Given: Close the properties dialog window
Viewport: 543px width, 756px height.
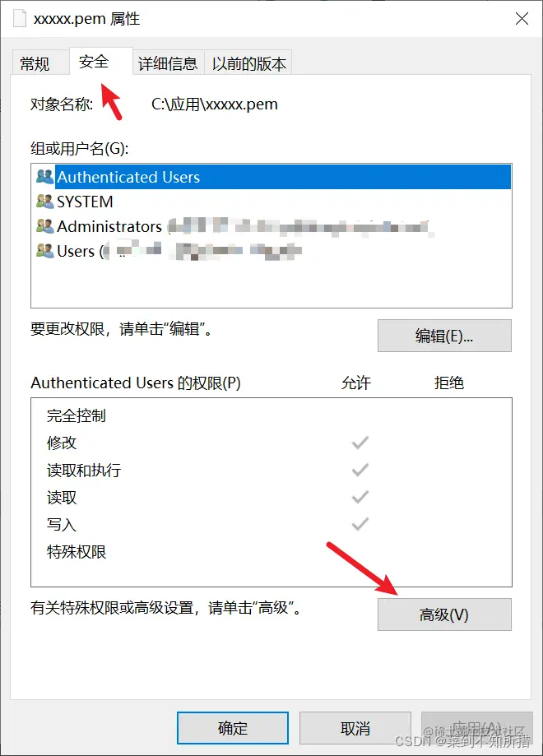Looking at the screenshot, I should click(522, 19).
